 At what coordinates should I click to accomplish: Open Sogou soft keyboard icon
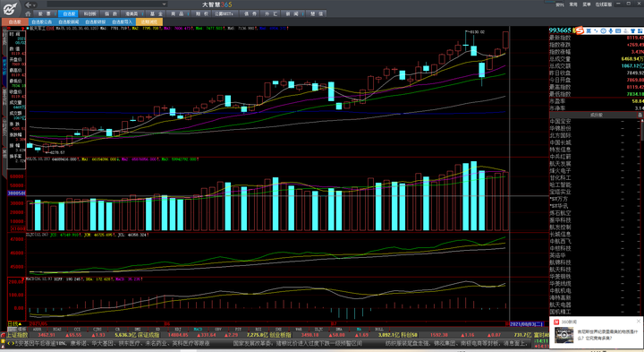618,30
